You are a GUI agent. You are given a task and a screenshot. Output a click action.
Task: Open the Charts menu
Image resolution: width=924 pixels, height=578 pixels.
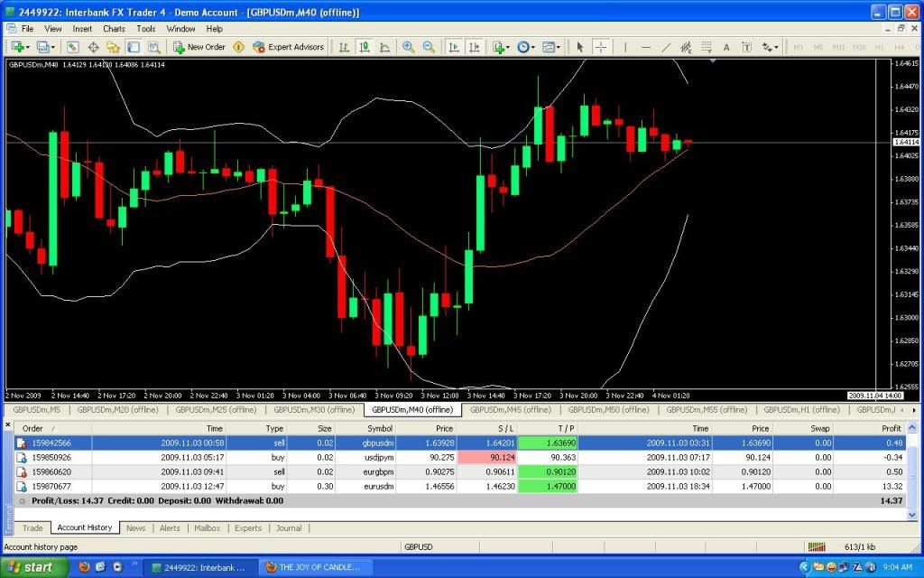pyautogui.click(x=114, y=28)
